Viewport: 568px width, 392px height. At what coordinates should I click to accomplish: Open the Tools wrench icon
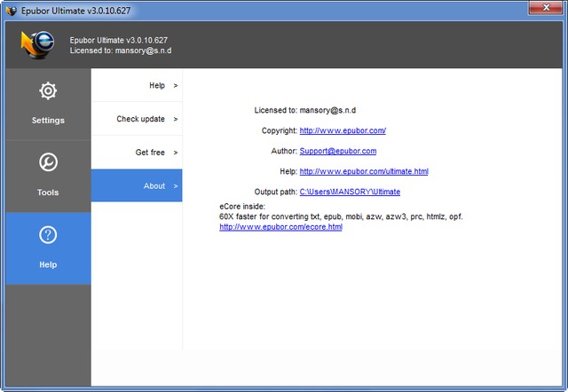tap(48, 163)
